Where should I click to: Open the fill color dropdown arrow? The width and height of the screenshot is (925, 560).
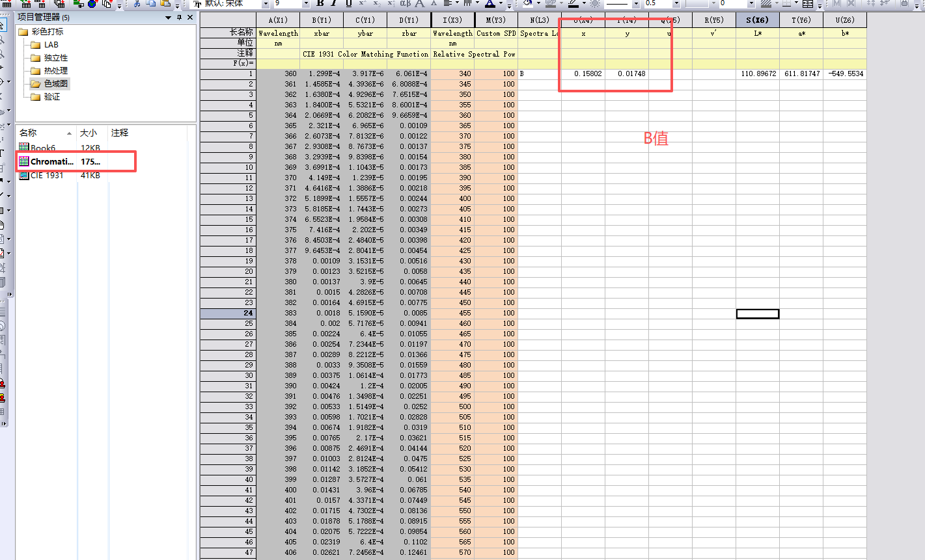point(538,3)
